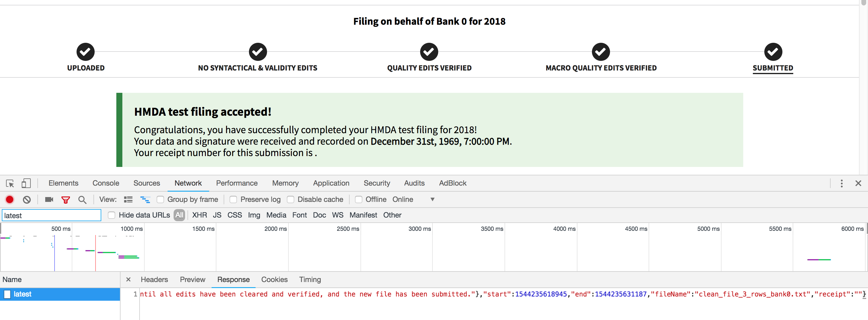868x320 pixels.
Task: Toggle the device toolbar icon
Action: [26, 183]
